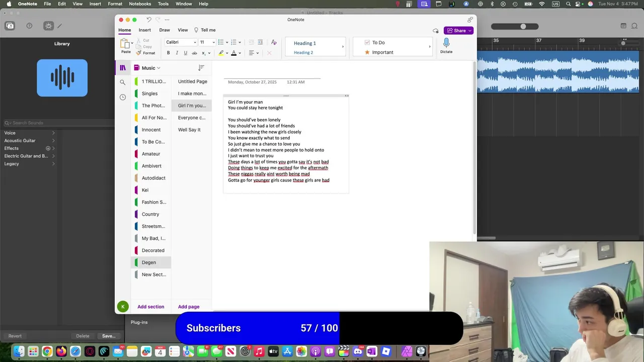Image resolution: width=644 pixels, height=362 pixels.
Task: Increase the paragraph indent
Action: [260, 42]
